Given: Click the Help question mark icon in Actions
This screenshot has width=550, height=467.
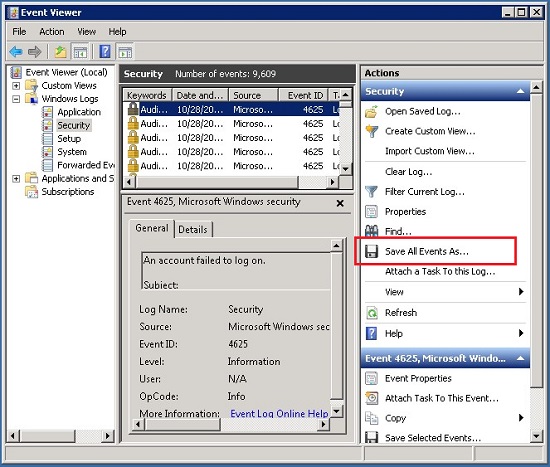Looking at the screenshot, I should coord(371,333).
